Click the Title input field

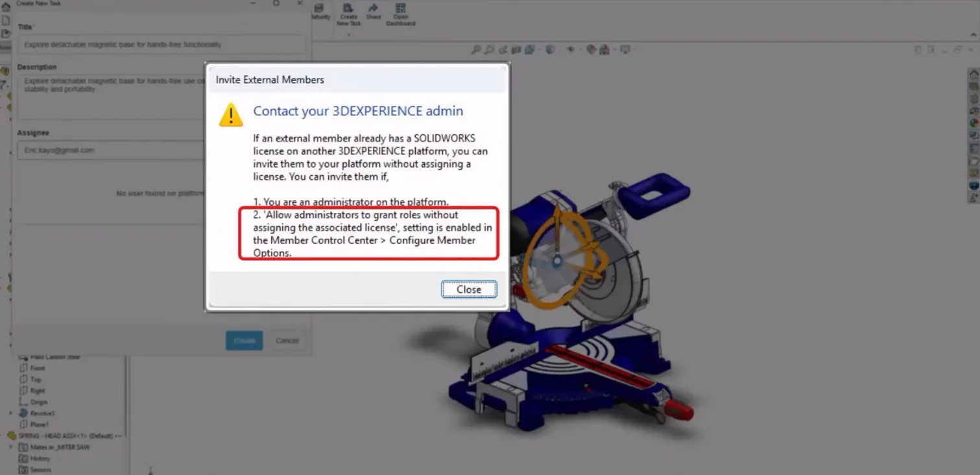[161, 45]
